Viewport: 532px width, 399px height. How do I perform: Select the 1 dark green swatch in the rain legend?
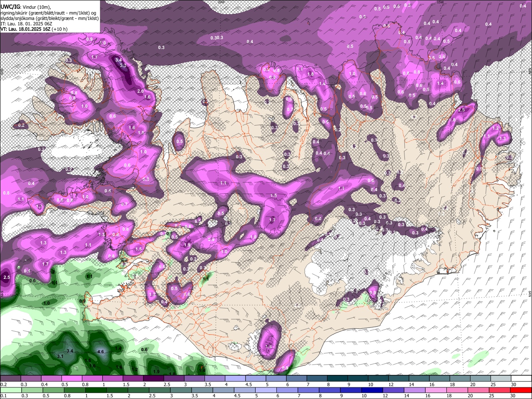(96, 390)
